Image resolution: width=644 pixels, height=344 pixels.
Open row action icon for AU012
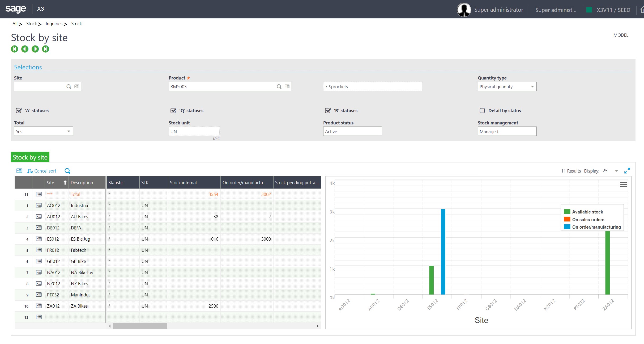39,217
